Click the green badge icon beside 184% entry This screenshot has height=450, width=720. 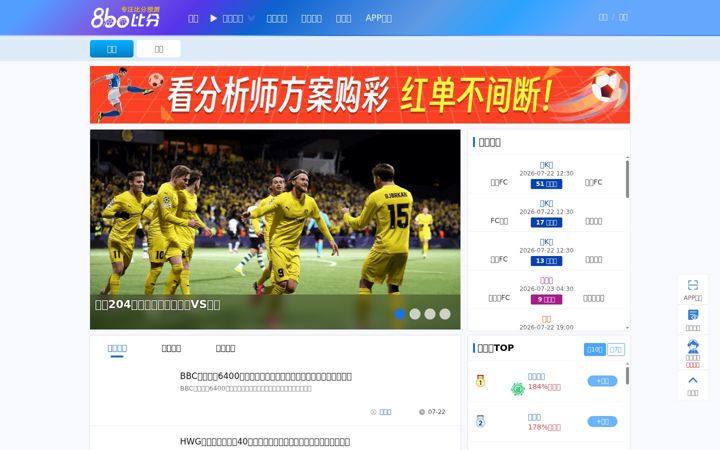(x=518, y=389)
